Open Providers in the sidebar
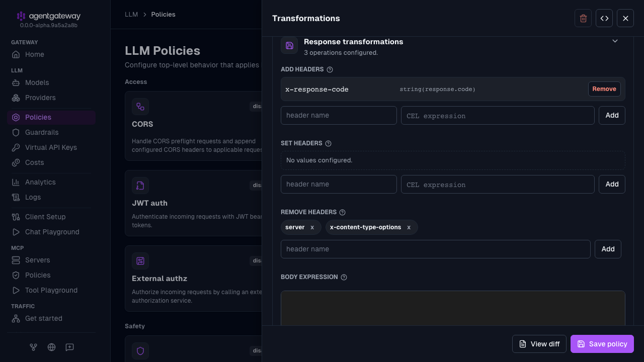Viewport: 644px width, 362px height. [x=51, y=98]
